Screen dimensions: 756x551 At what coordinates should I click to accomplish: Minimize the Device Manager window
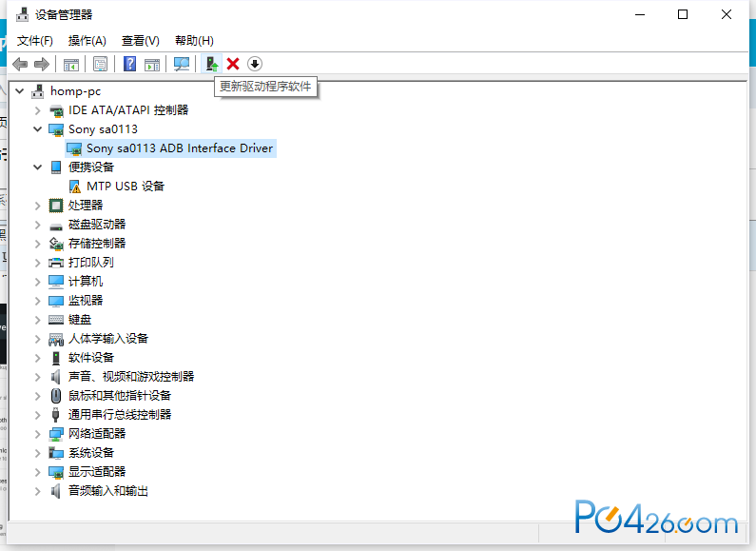[640, 14]
